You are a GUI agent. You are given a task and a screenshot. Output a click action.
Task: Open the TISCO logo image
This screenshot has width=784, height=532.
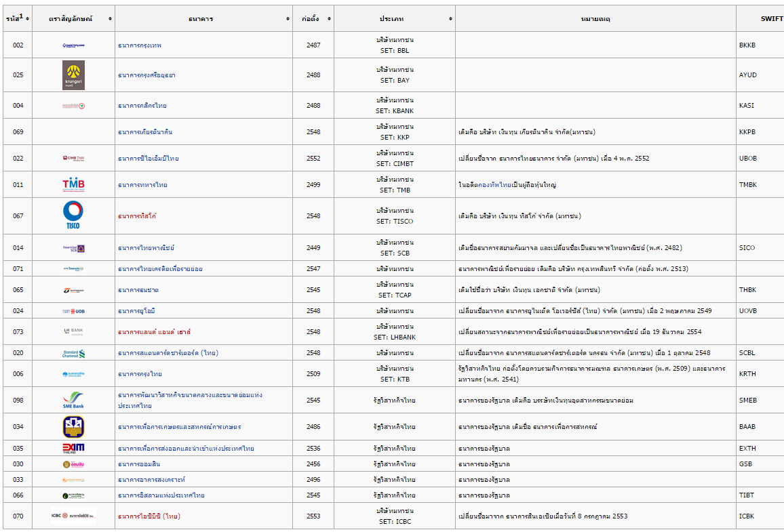73,216
